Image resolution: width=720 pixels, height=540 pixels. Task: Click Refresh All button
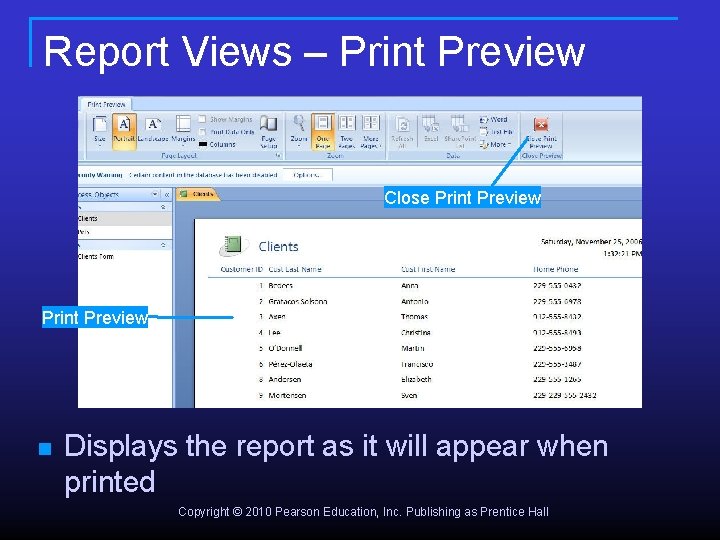pyautogui.click(x=402, y=132)
